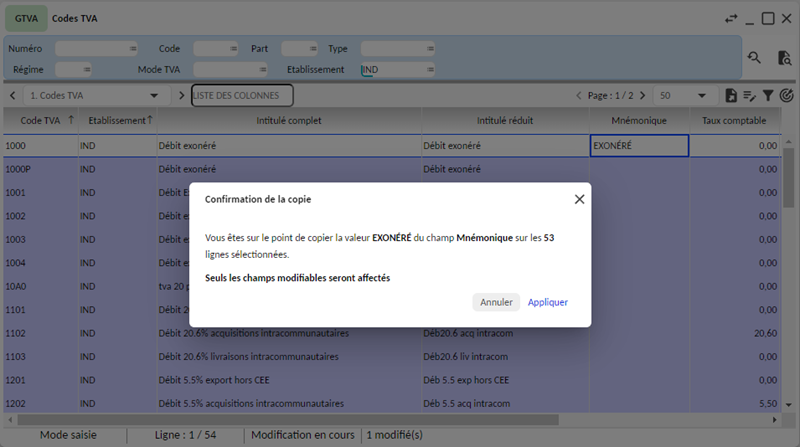The image size is (800, 447).
Task: Sort by Code TVA column header
Action: 40,121
